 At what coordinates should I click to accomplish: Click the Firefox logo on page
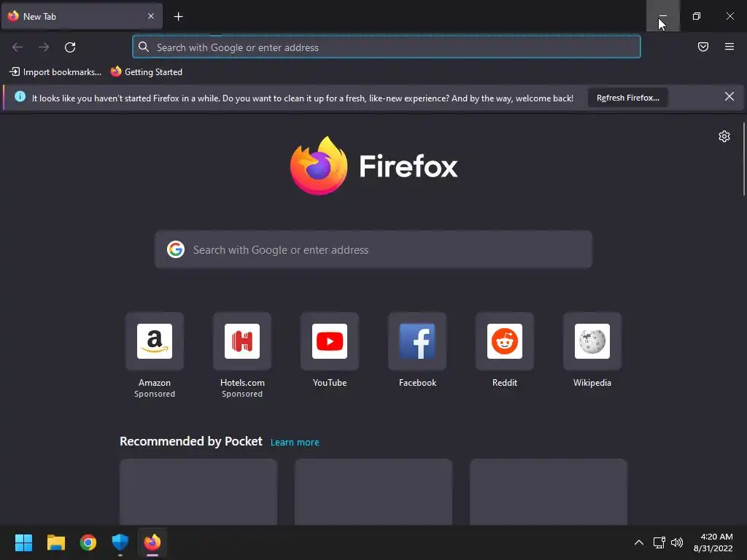pos(374,166)
